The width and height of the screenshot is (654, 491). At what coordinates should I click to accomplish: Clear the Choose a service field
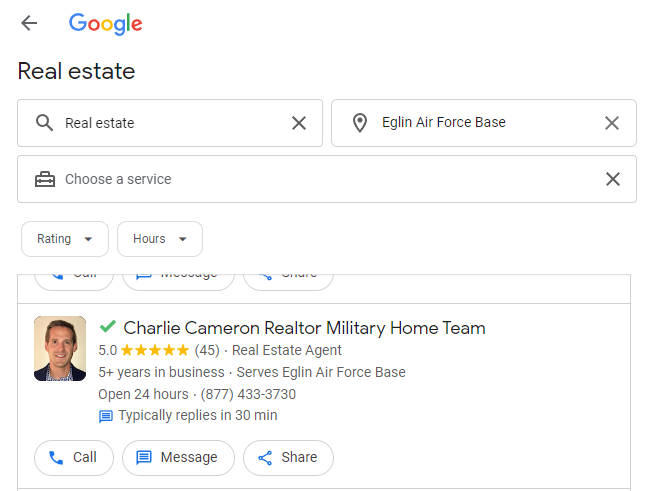click(x=613, y=179)
